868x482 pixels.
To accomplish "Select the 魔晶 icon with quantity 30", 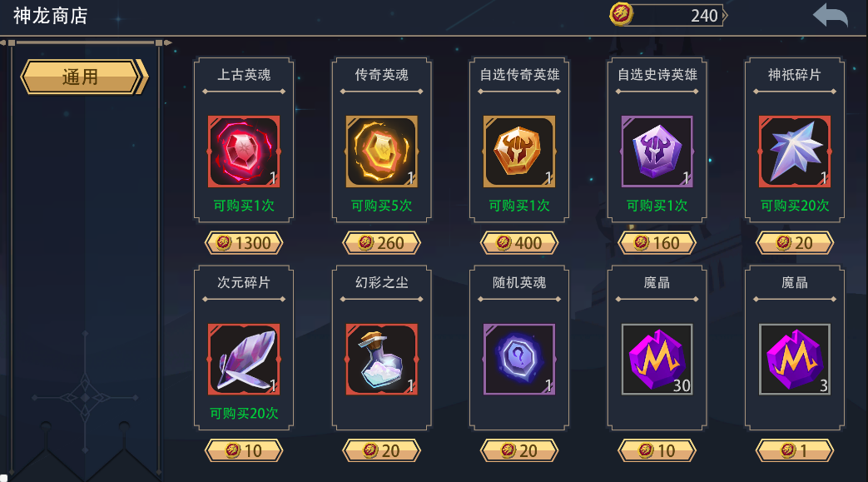I will point(657,359).
